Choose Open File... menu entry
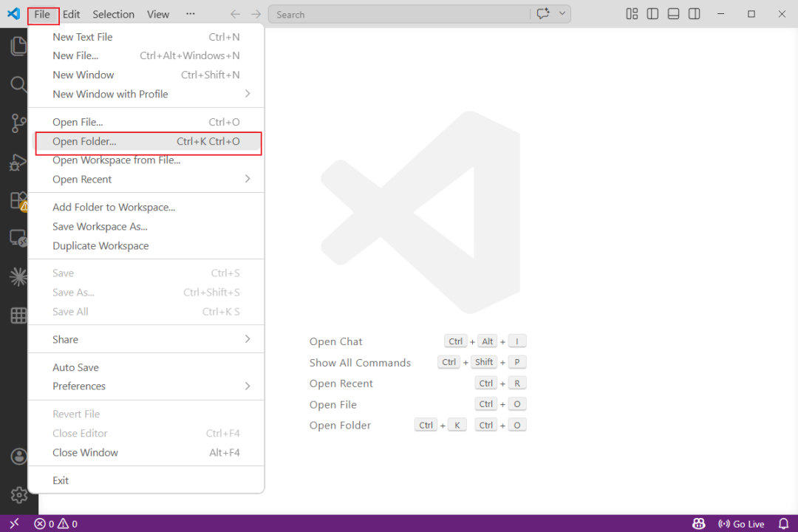798x532 pixels. click(x=146, y=122)
